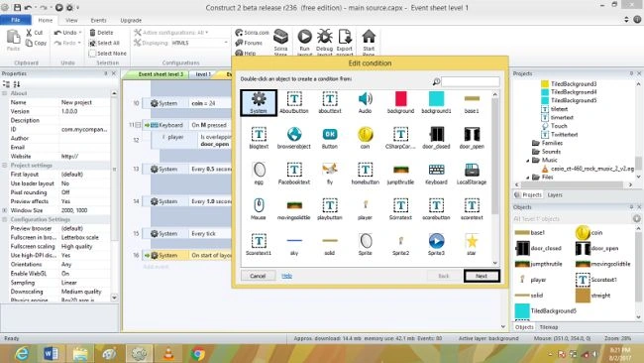Open Internet Explorer from the taskbar
This screenshot has width=644, height=363.
coord(22,353)
